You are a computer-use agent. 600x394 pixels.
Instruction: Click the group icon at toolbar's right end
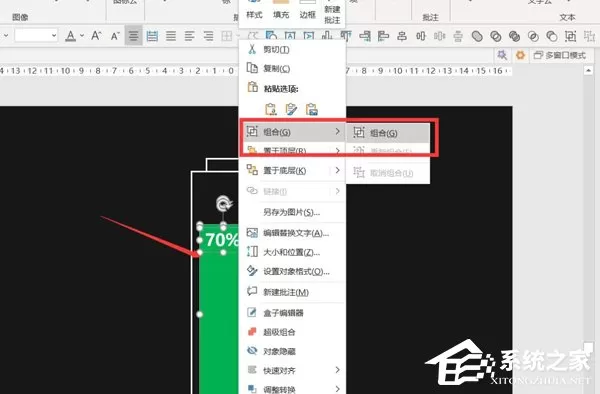(571, 36)
